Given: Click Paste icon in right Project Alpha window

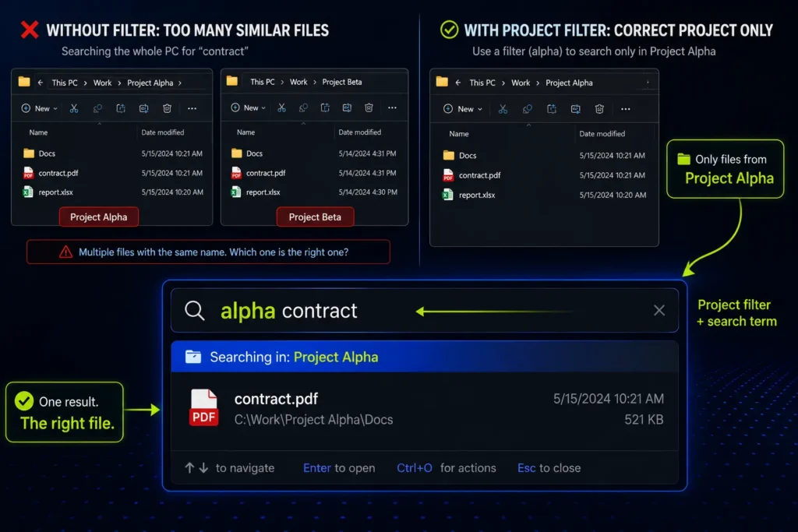Looking at the screenshot, I should [x=552, y=109].
